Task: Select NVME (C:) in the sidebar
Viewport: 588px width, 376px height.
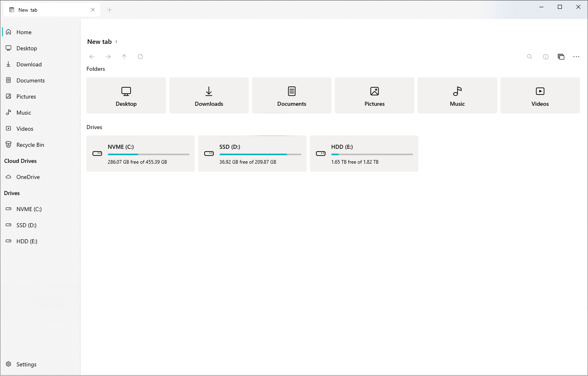Action: click(x=40, y=209)
